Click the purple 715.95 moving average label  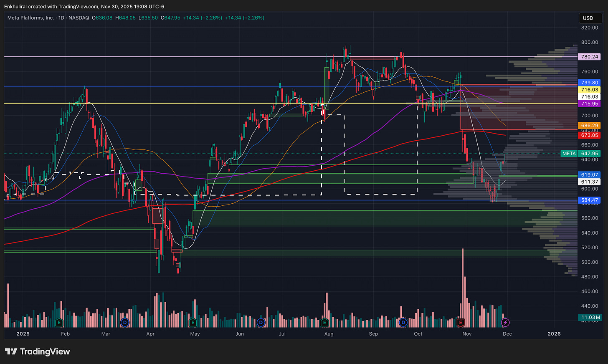click(x=589, y=104)
